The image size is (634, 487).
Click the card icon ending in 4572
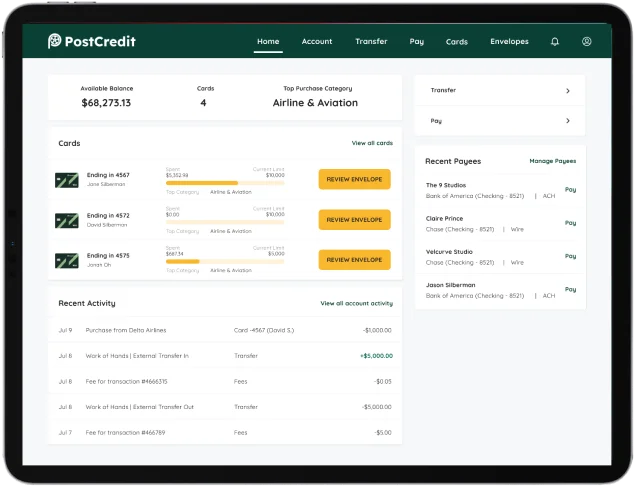[67, 220]
